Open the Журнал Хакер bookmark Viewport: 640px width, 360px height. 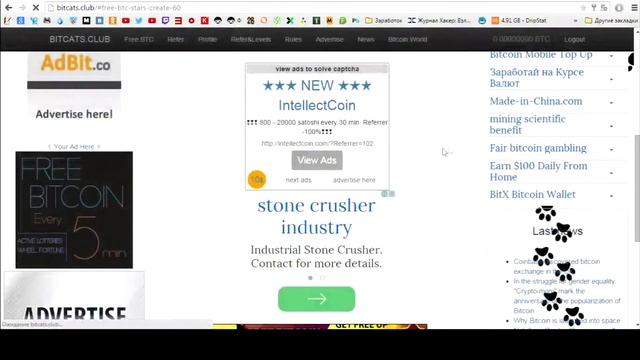point(439,20)
